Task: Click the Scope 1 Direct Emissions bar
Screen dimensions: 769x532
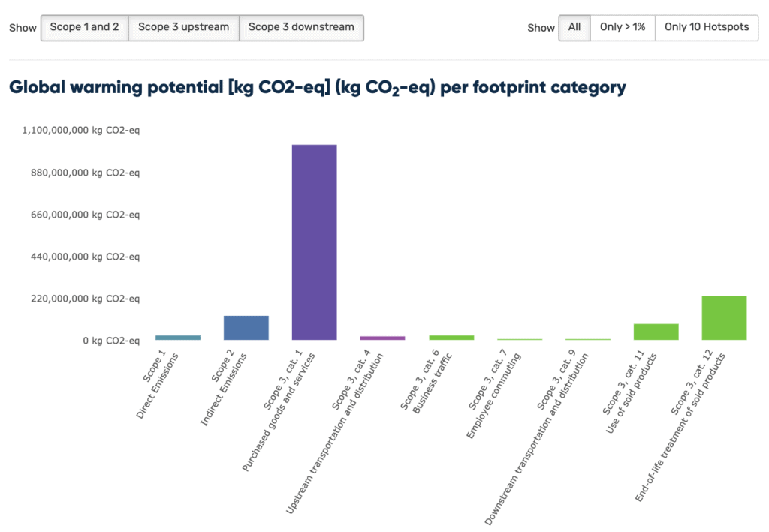Action: 178,338
